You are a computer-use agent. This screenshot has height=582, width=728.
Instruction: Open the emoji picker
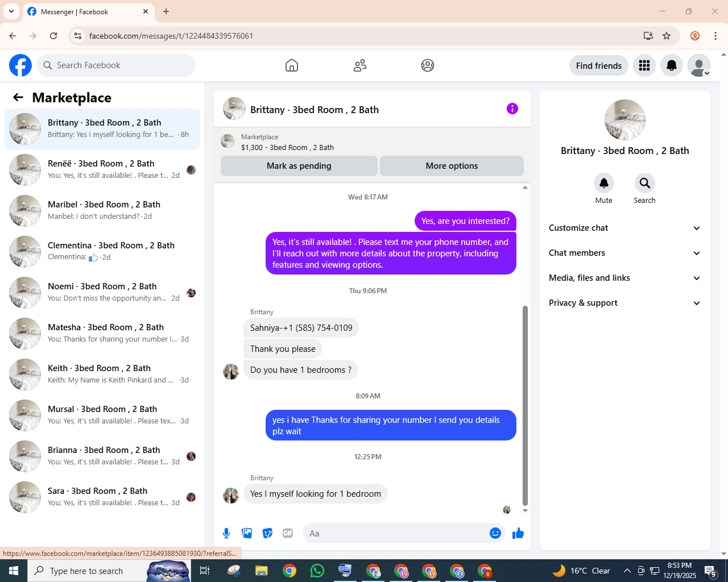tap(495, 533)
